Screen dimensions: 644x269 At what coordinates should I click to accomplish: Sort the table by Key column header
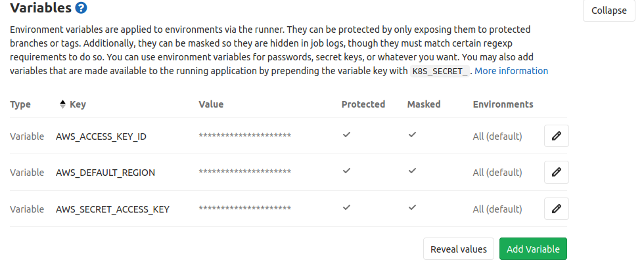[x=78, y=104]
